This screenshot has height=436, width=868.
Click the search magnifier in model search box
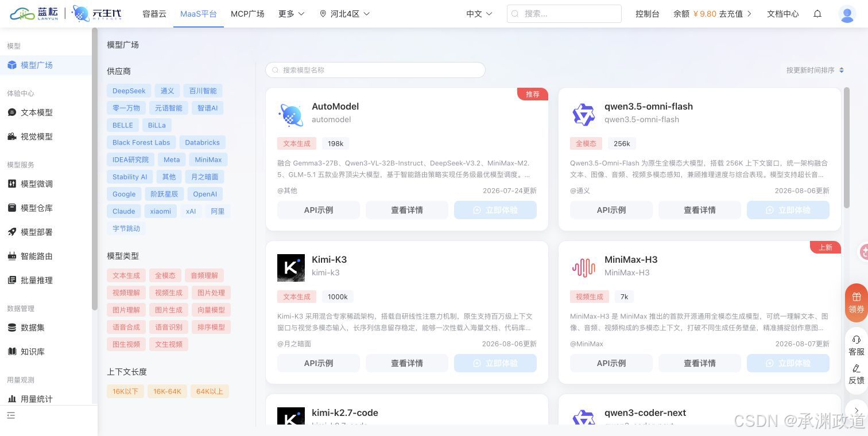[x=276, y=70]
